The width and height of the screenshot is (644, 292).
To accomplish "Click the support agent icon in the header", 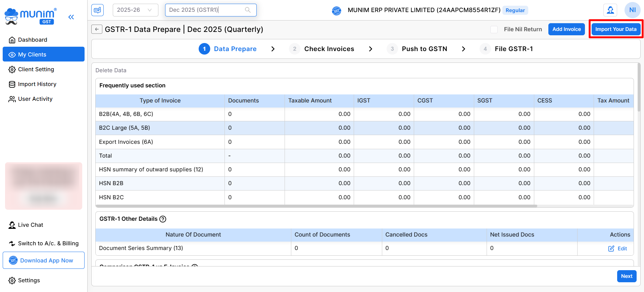I will (x=610, y=10).
